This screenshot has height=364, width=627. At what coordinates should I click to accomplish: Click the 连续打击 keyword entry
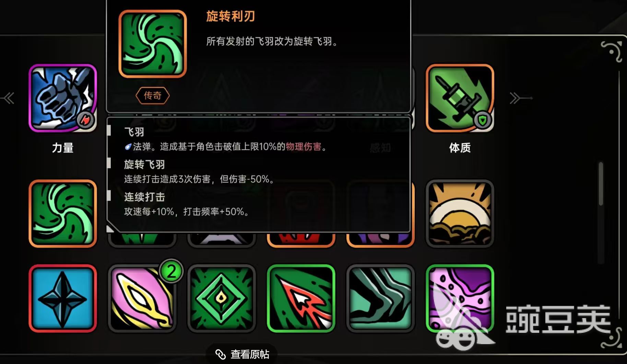(x=144, y=197)
